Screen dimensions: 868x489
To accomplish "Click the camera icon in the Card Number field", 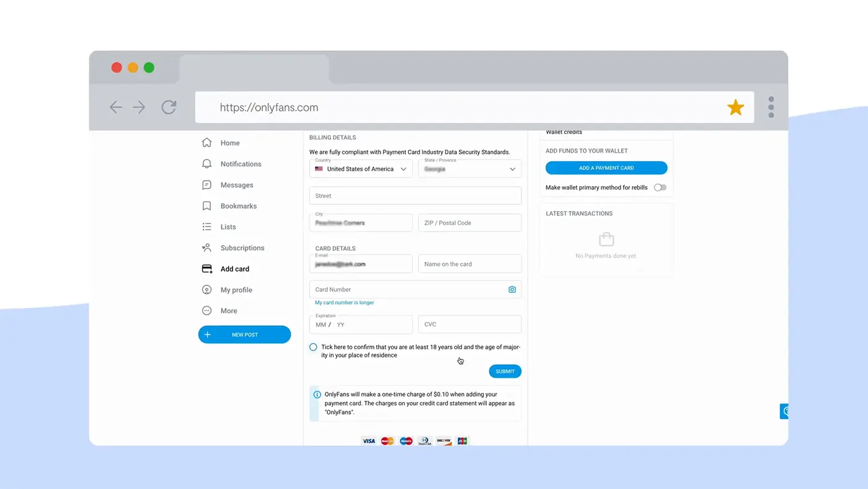I will 512,290.
